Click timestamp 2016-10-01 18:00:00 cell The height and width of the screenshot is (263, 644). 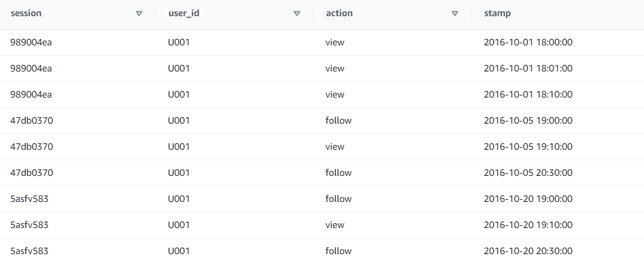(x=528, y=42)
